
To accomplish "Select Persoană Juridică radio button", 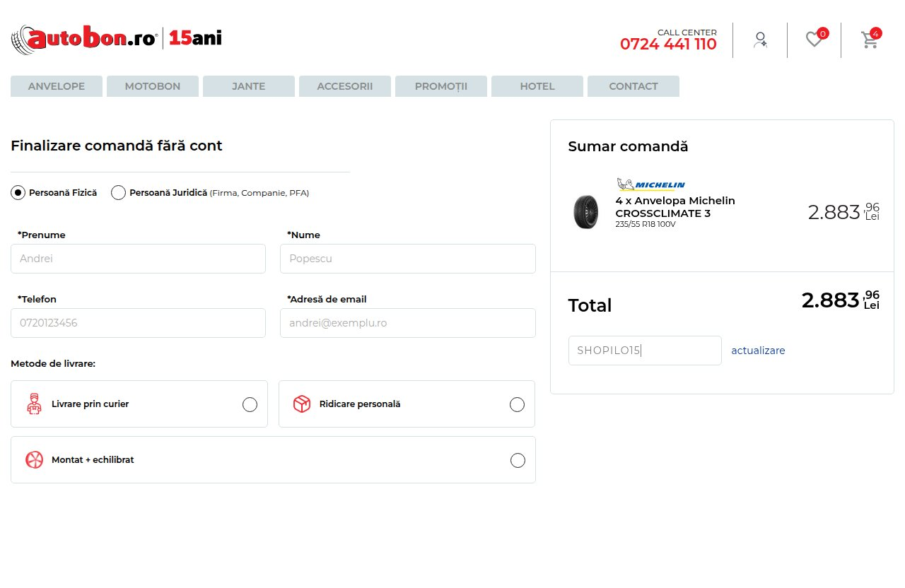I will click(119, 192).
